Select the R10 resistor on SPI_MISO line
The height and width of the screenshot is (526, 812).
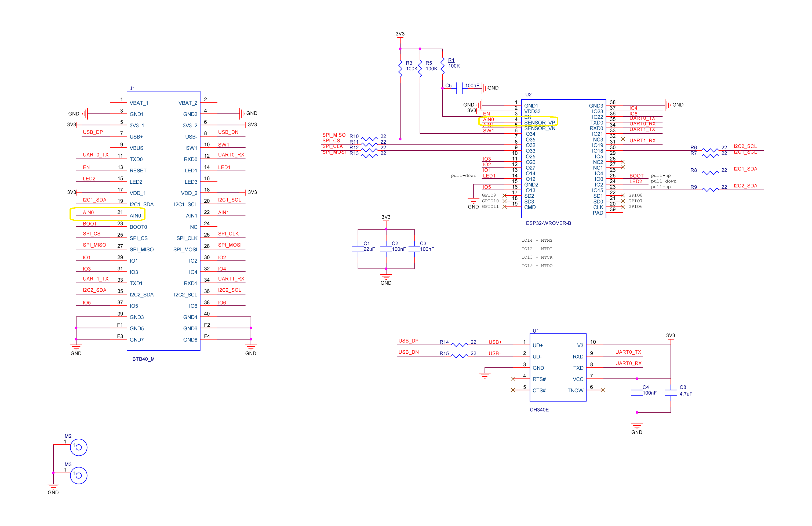point(369,139)
